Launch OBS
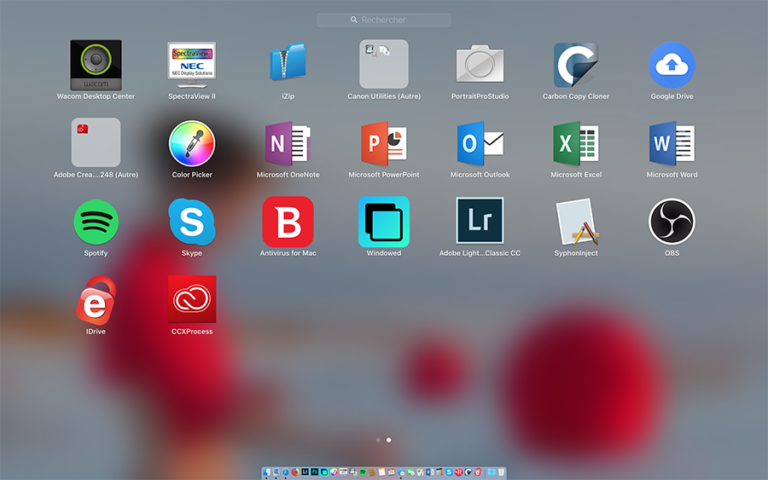768x480 pixels. (672, 222)
